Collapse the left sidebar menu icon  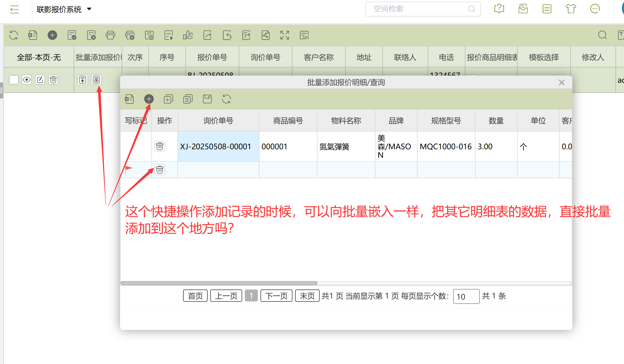tap(14, 10)
